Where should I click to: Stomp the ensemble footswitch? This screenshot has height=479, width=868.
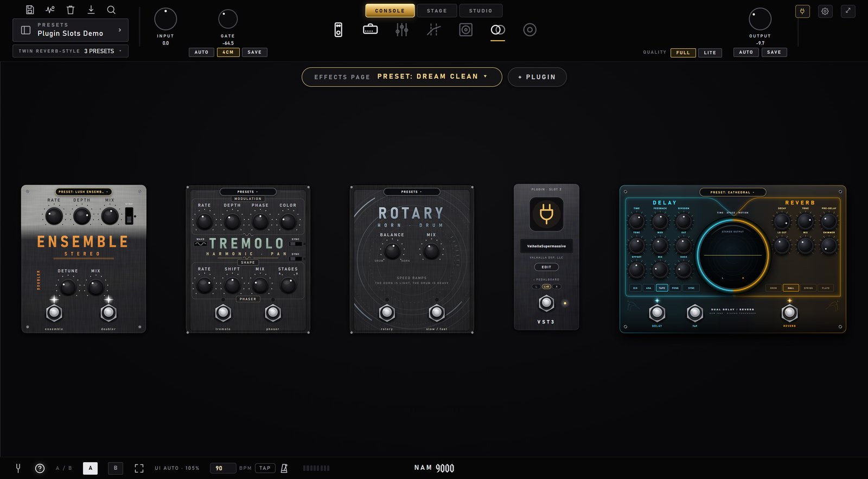[54, 312]
